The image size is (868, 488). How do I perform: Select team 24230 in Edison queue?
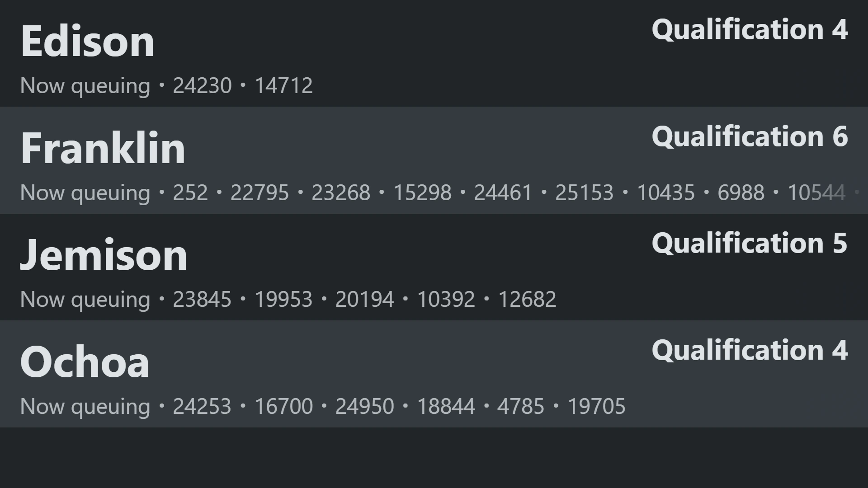coord(202,86)
